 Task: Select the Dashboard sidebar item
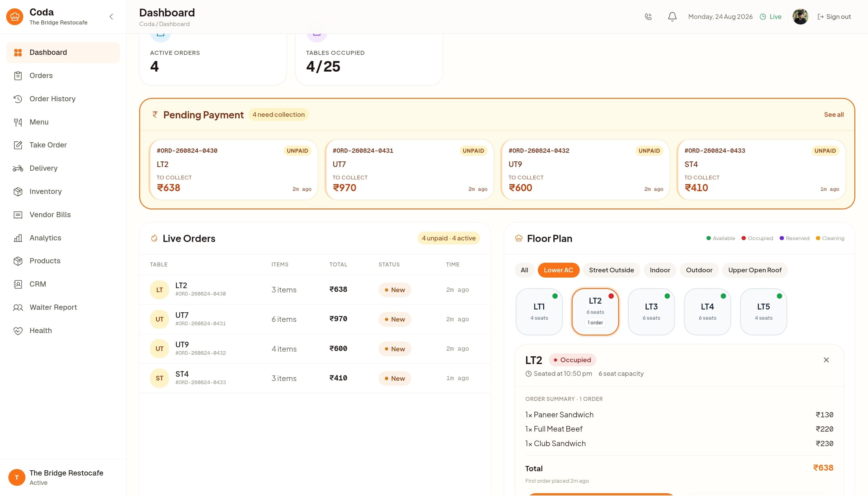(63, 52)
